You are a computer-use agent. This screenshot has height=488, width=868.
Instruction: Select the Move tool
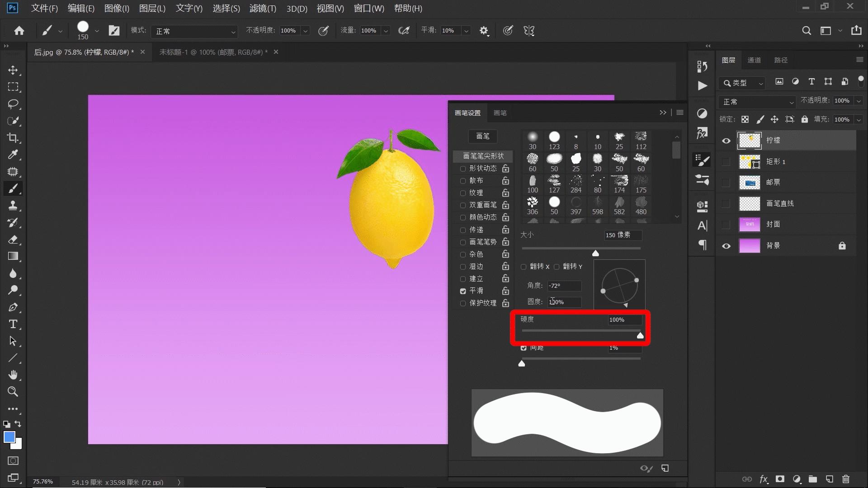[x=13, y=70]
